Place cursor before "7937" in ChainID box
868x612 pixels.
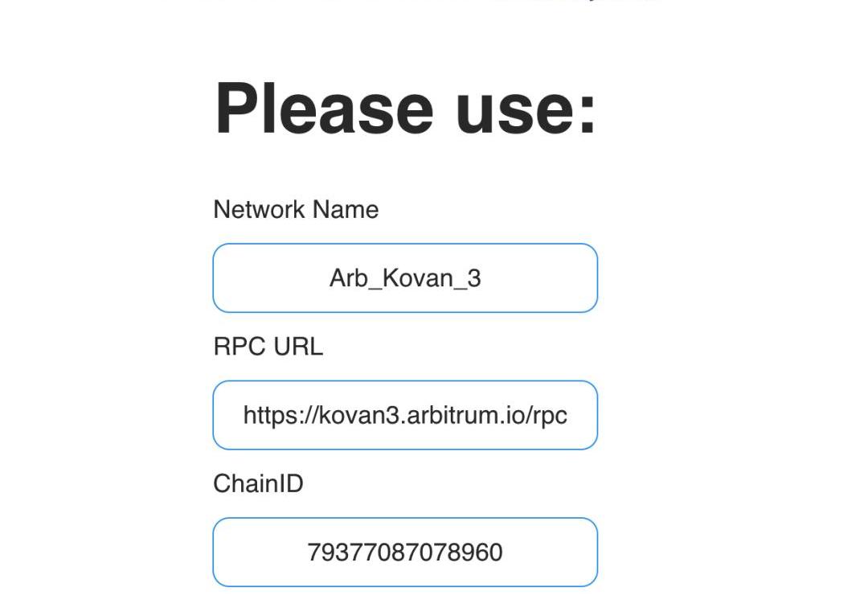click(307, 552)
